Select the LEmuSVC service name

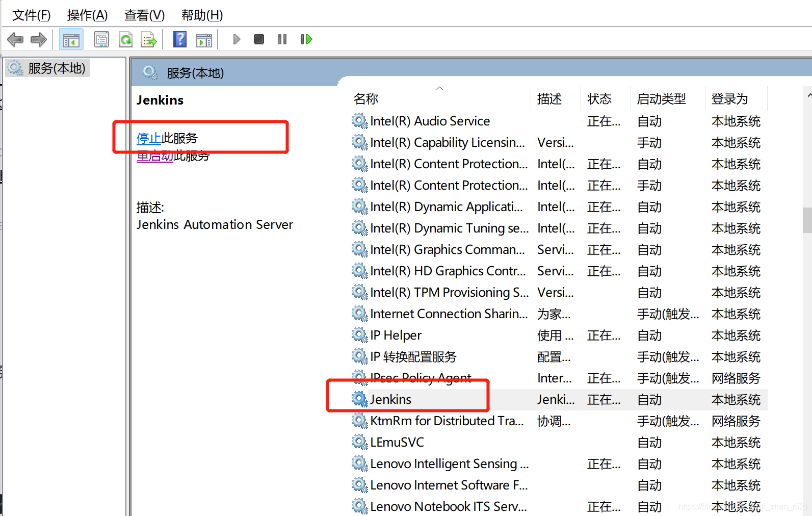coord(397,442)
